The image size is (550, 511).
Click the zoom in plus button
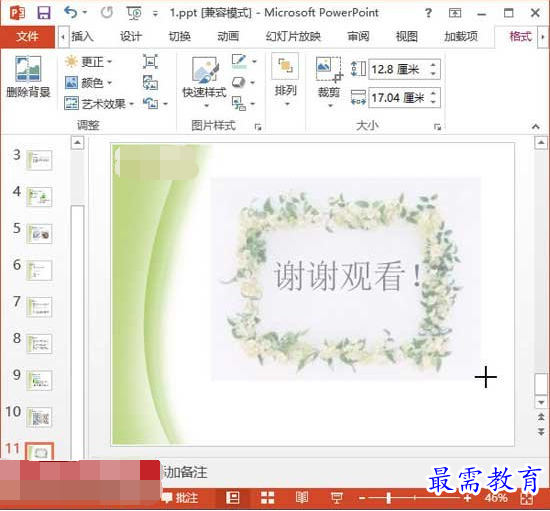coord(467,498)
